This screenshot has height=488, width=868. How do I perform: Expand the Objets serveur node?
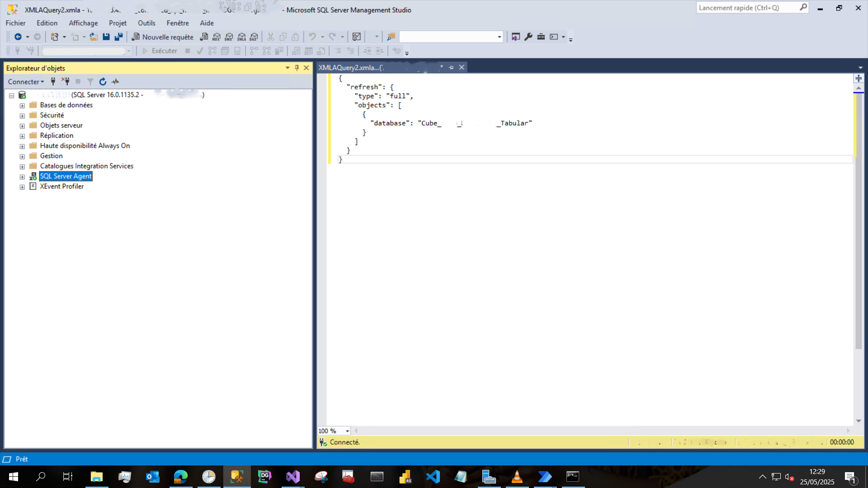pos(22,126)
